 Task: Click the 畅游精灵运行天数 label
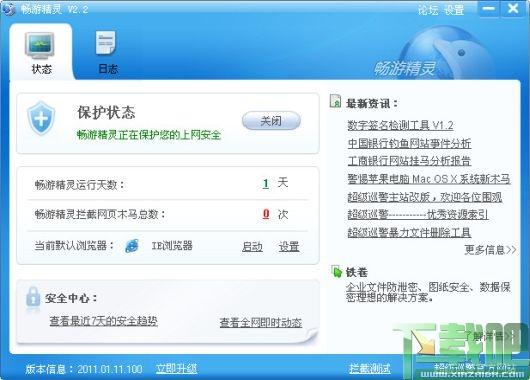coord(80,185)
